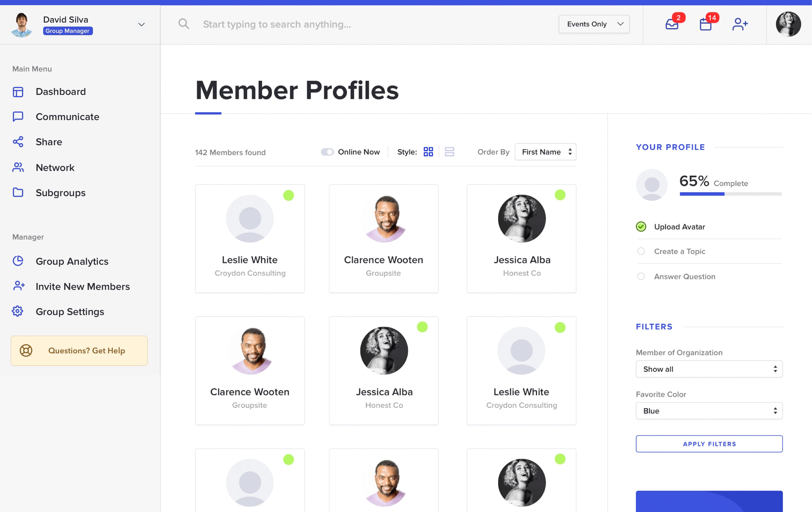Click David Silva's avatar photo

(x=21, y=25)
